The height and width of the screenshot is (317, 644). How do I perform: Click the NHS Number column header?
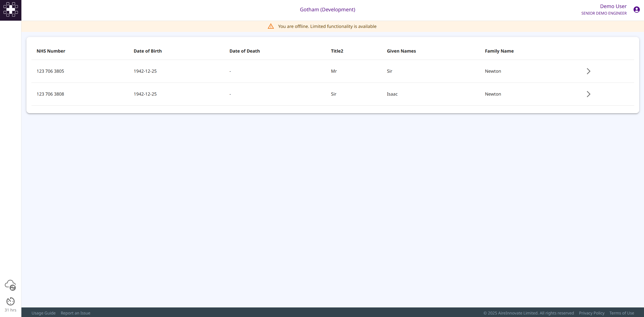point(51,51)
